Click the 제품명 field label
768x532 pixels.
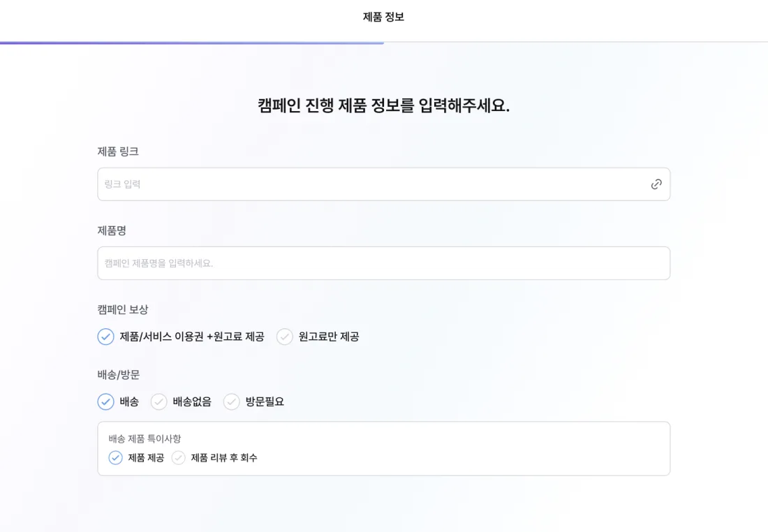(x=112, y=230)
